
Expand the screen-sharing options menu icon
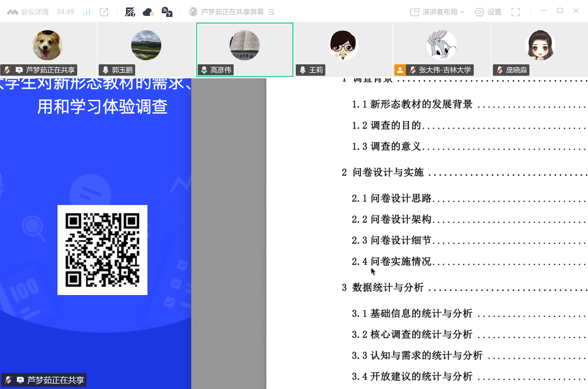[271, 12]
